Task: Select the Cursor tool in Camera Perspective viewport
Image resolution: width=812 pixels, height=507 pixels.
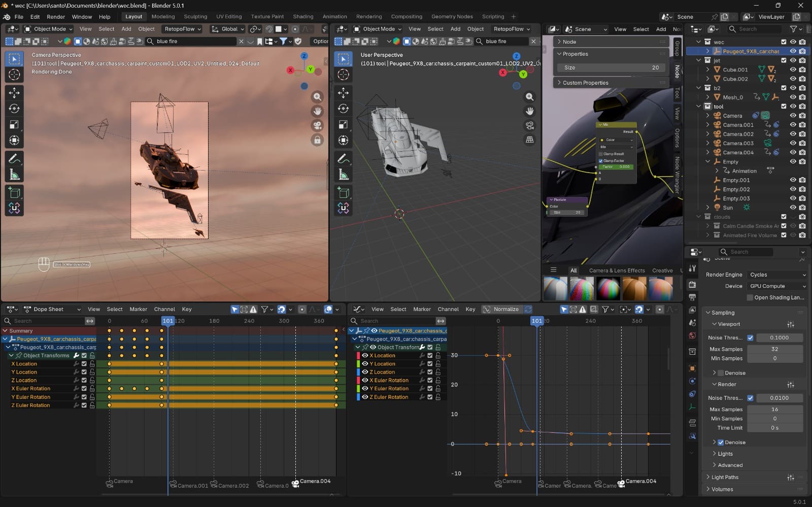Action: pyautogui.click(x=14, y=75)
